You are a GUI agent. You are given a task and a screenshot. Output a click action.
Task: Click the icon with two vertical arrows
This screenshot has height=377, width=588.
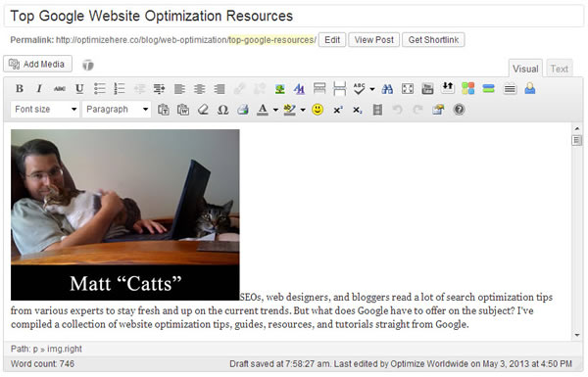click(x=448, y=88)
